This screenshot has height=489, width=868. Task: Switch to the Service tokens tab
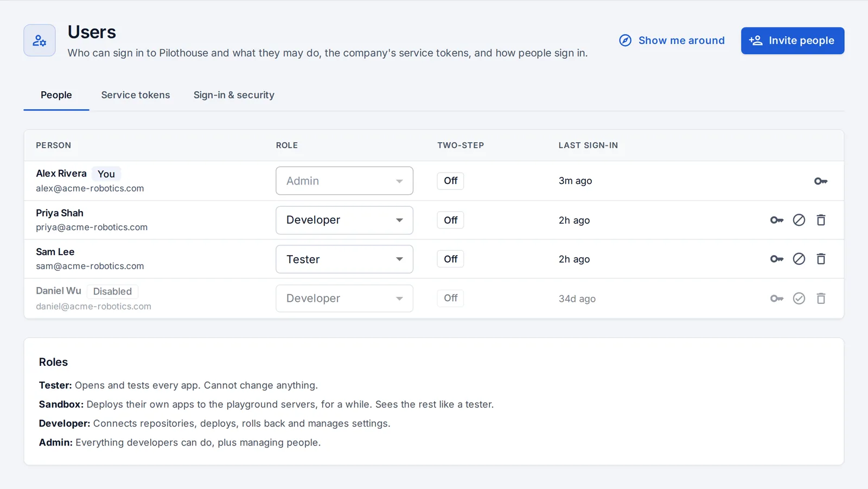pos(136,95)
